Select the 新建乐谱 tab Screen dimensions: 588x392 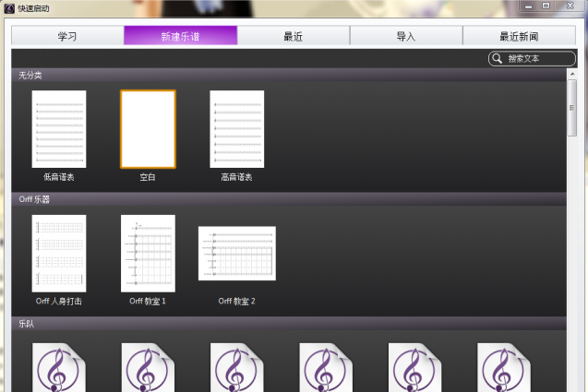(180, 36)
